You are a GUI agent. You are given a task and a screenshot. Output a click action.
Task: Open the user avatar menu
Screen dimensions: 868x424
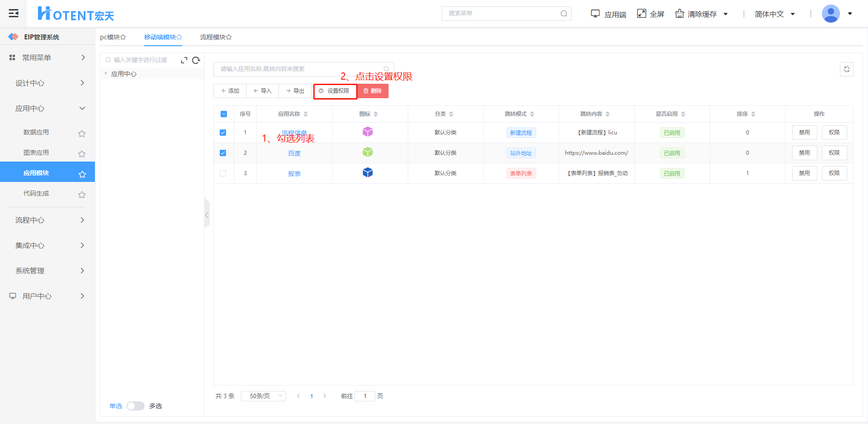tap(831, 14)
